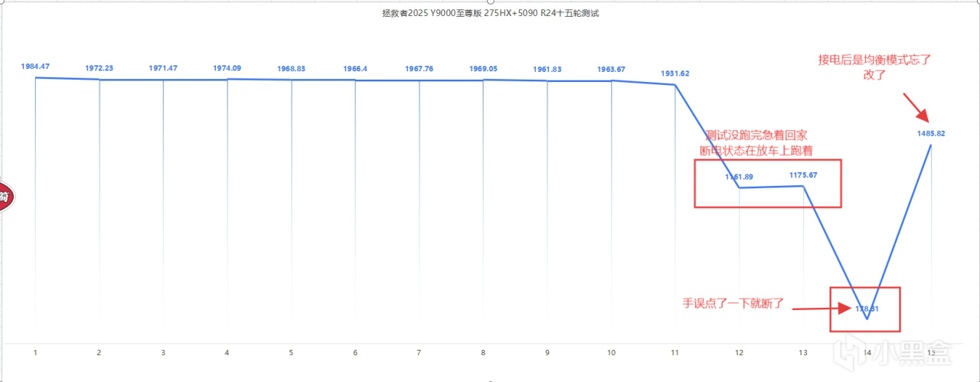Select x-axis label 8

(x=483, y=353)
